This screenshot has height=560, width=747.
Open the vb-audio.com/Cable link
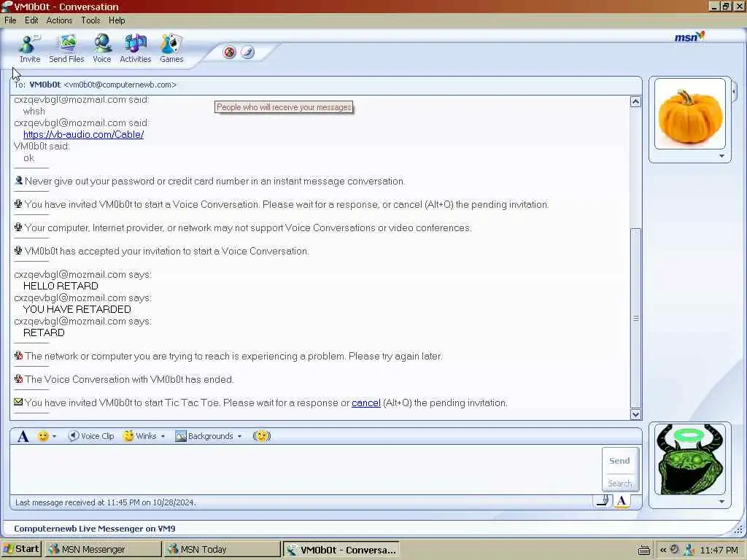pyautogui.click(x=83, y=135)
